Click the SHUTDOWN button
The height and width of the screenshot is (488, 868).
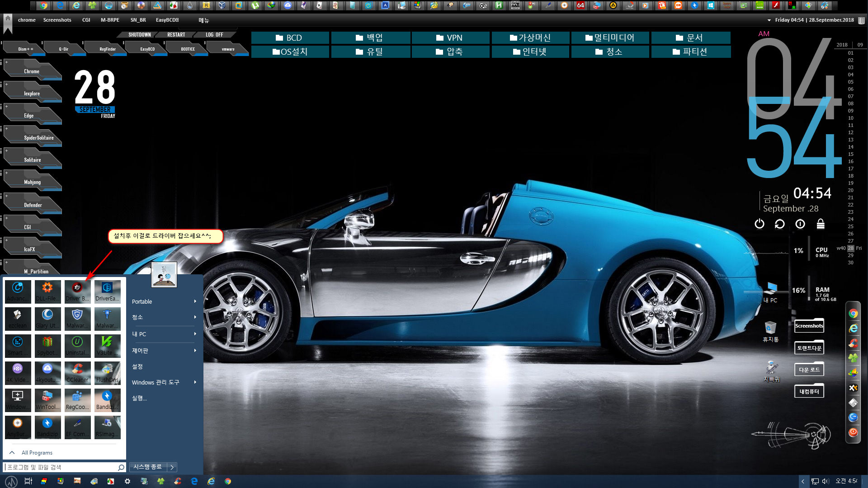click(x=139, y=35)
